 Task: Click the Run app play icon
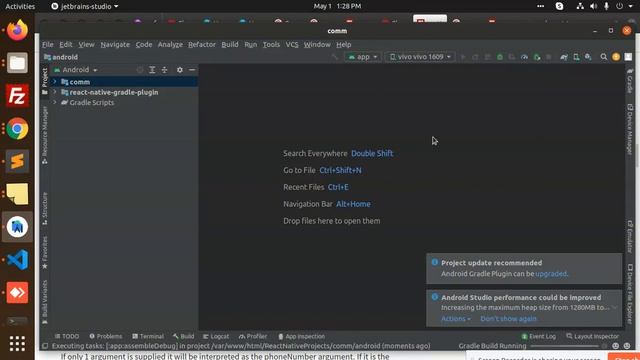point(463,57)
